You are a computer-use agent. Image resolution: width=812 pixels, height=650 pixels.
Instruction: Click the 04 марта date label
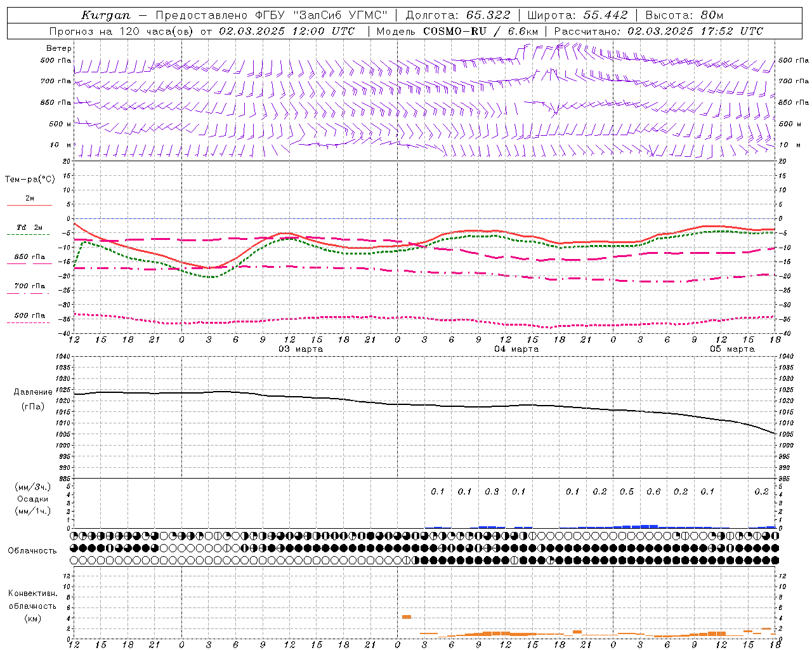[x=516, y=349]
